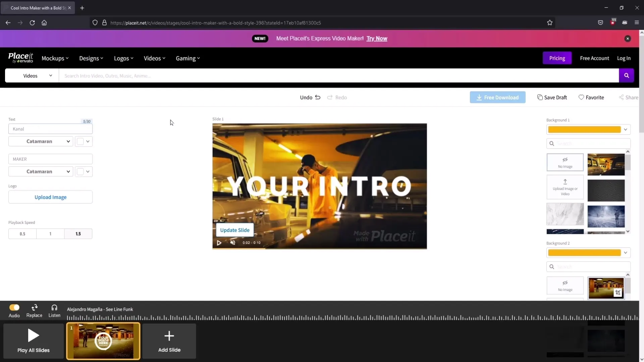This screenshot has width=644, height=362.
Task: Select playback speed 1.5x
Action: 78,233
